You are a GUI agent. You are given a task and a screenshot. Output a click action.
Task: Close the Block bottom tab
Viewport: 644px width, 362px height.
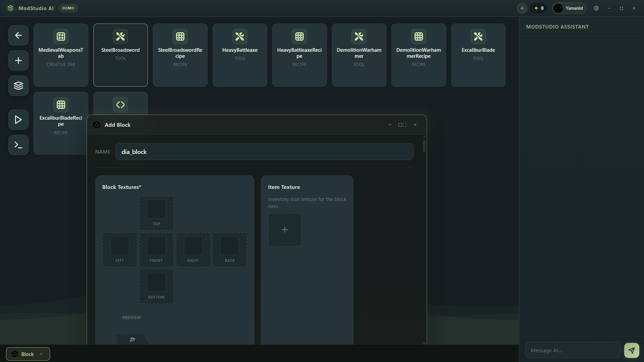41,354
